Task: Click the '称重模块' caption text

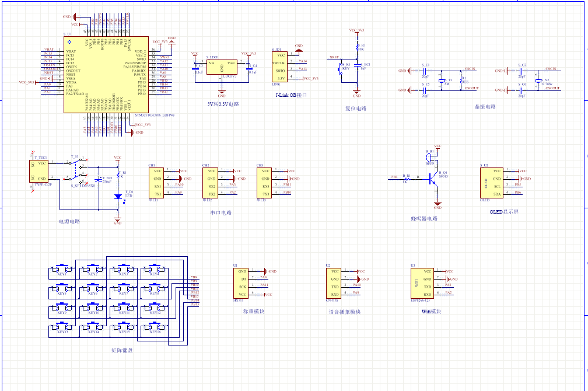Action: click(x=254, y=312)
